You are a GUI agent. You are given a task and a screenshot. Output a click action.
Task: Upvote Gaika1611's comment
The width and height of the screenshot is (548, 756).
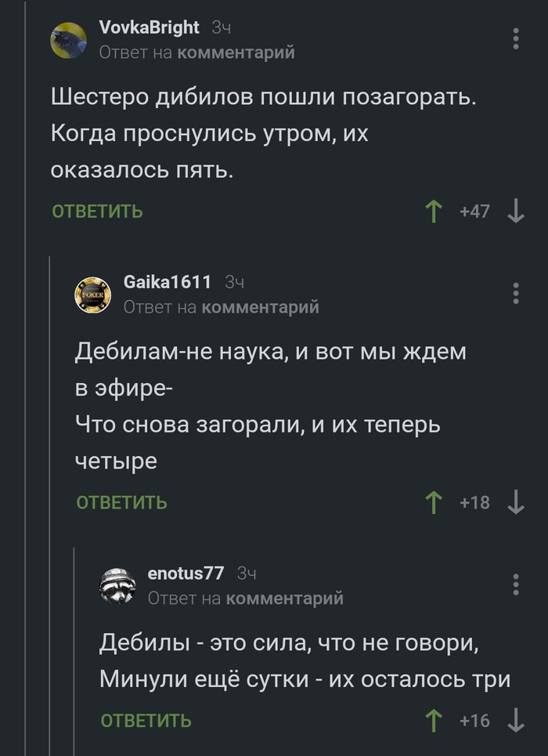(x=432, y=502)
